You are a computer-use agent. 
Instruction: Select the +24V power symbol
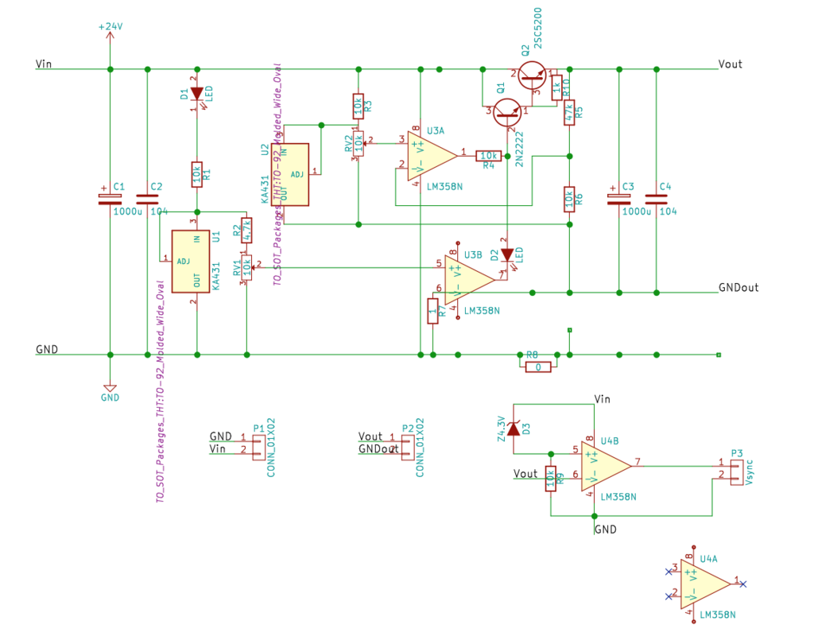[x=110, y=37]
